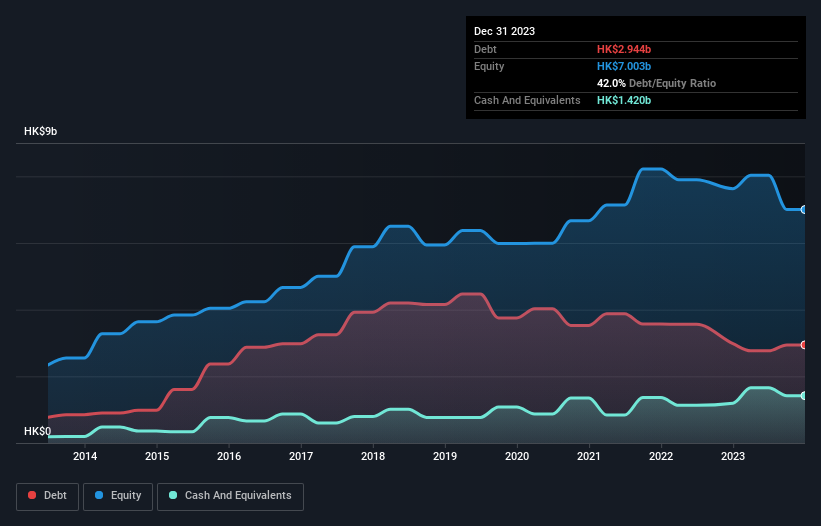821x526 pixels.
Task: Click the HK$7.003b equity value
Action: [x=624, y=66]
